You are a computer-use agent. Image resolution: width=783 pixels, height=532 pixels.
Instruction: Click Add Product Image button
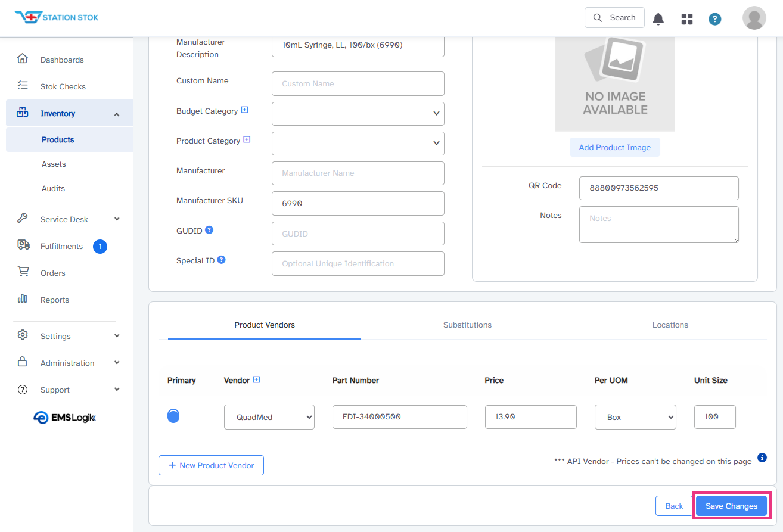point(615,147)
